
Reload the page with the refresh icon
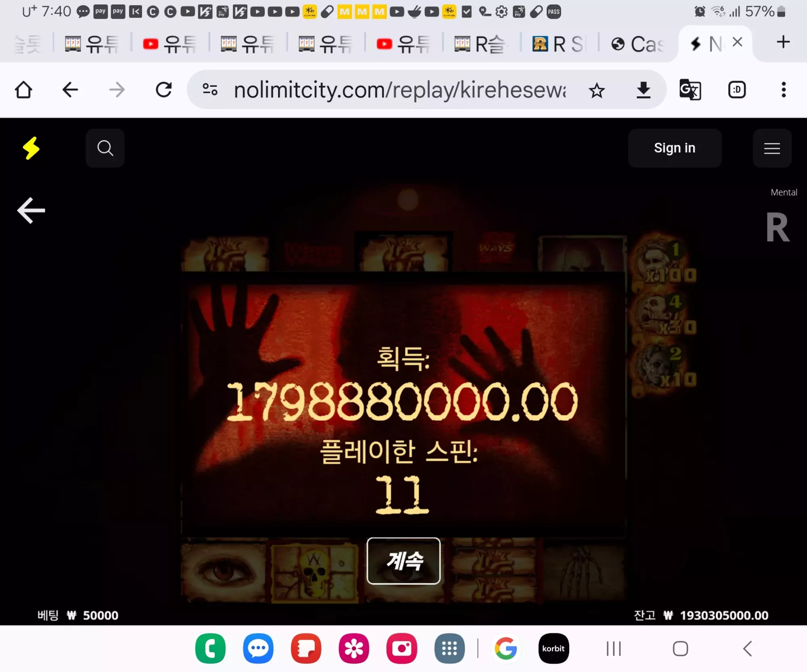tap(163, 90)
